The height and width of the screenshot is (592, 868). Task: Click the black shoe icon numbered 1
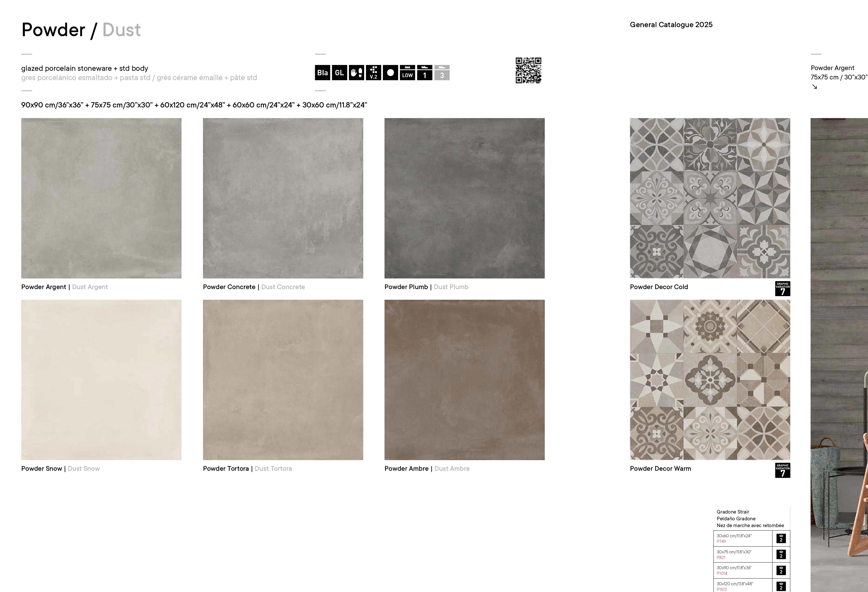point(425,73)
